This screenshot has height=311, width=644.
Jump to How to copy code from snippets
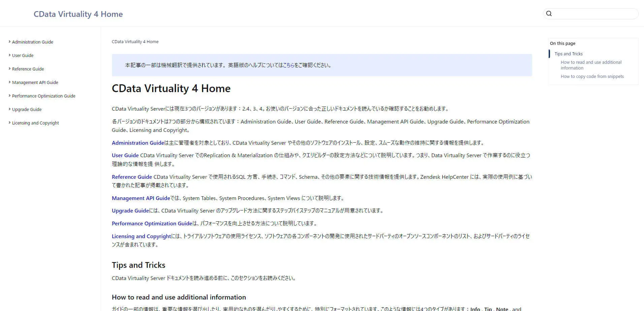pyautogui.click(x=592, y=76)
